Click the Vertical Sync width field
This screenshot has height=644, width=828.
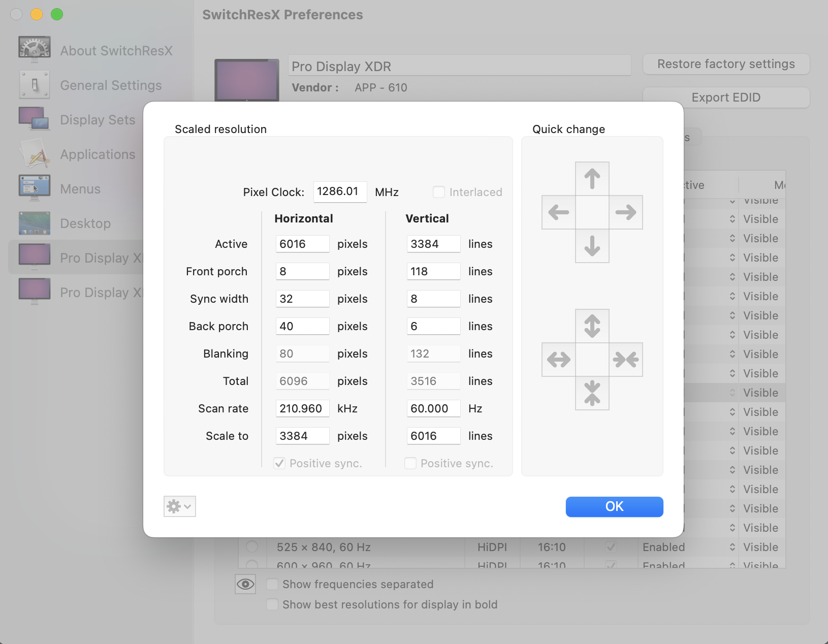(x=434, y=299)
